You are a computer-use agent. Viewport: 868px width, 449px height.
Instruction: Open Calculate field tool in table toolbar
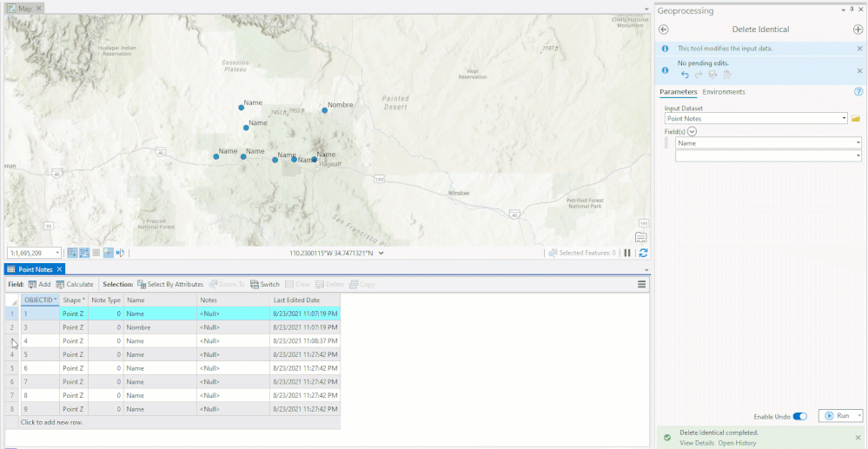pos(75,284)
